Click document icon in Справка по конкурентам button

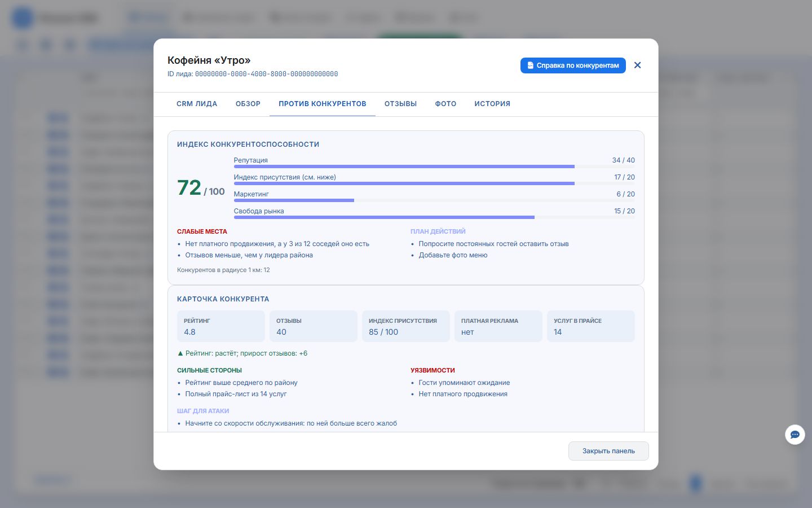(x=530, y=65)
